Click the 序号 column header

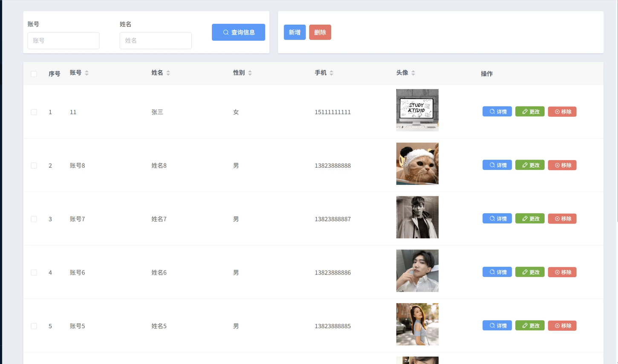[x=55, y=74]
